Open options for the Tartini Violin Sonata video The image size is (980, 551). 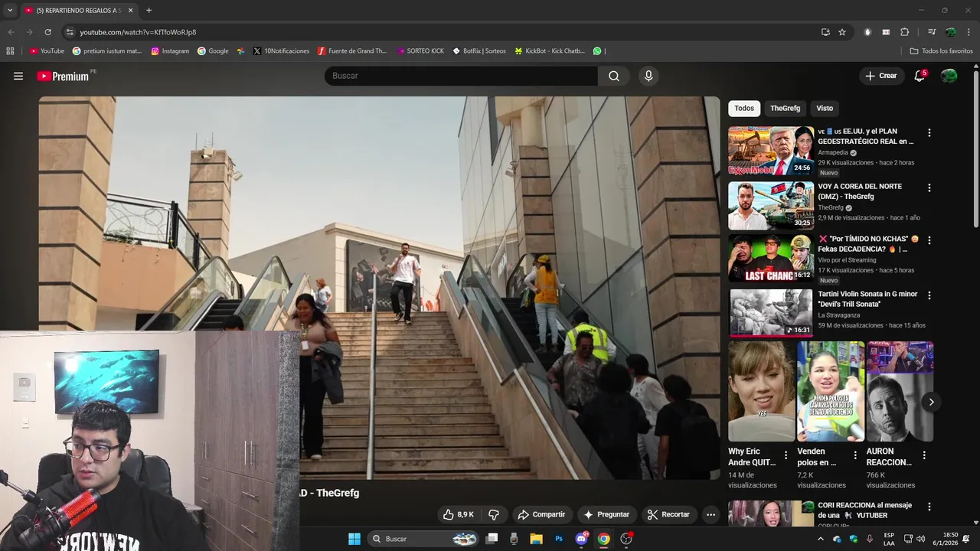coord(929,295)
